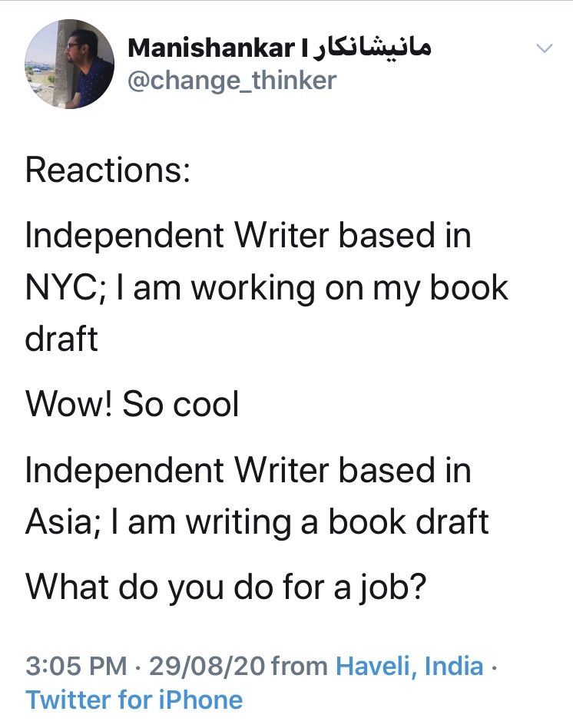Click the "Wow! So cool" line

click(x=132, y=405)
